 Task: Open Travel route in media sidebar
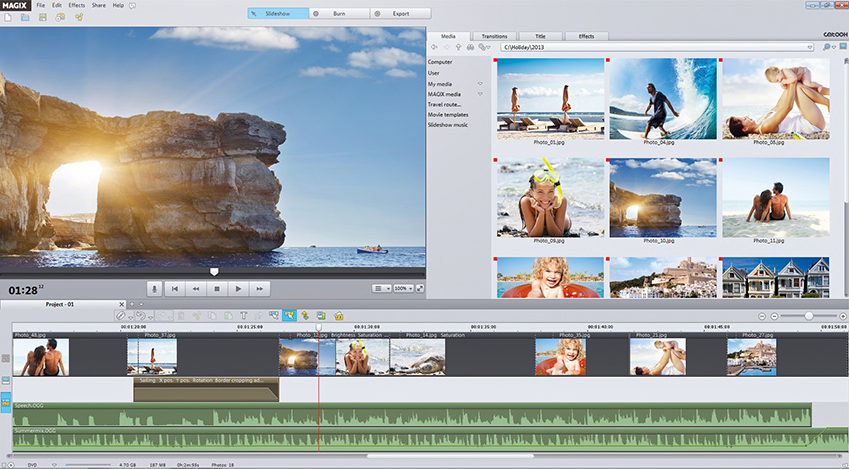point(445,105)
